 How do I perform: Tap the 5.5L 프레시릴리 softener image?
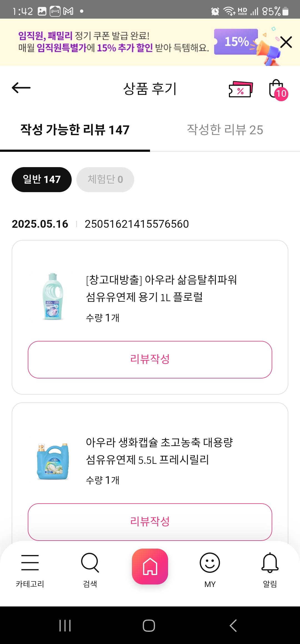[x=53, y=461]
